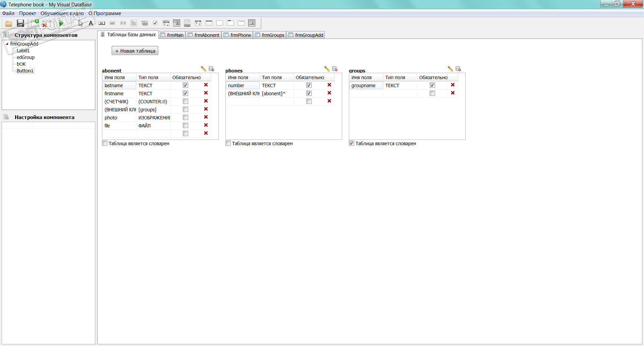
Task: Click the pencil edit icon for abonent table
Action: (204, 69)
